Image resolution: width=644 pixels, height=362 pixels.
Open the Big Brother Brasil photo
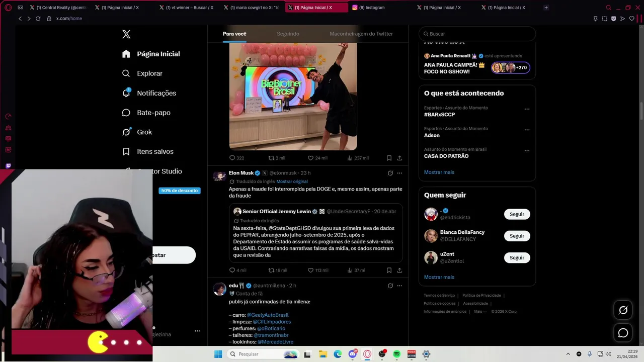point(293,96)
